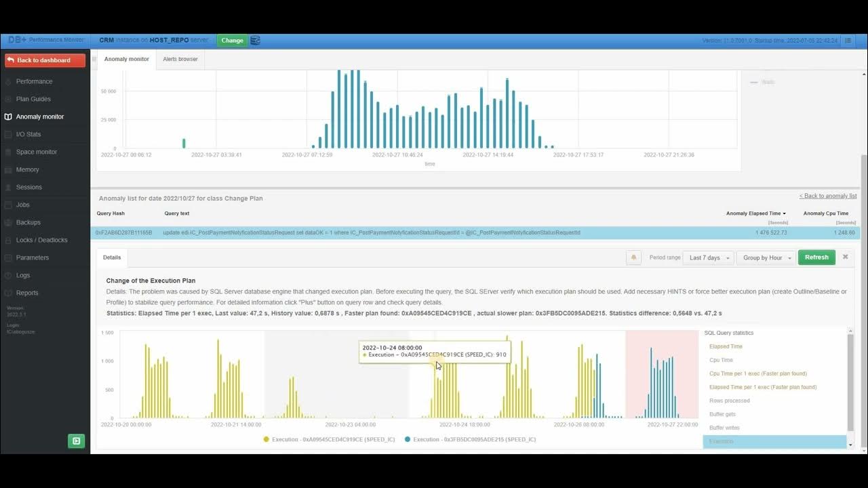Switch to Alerts browser tab

(x=180, y=59)
